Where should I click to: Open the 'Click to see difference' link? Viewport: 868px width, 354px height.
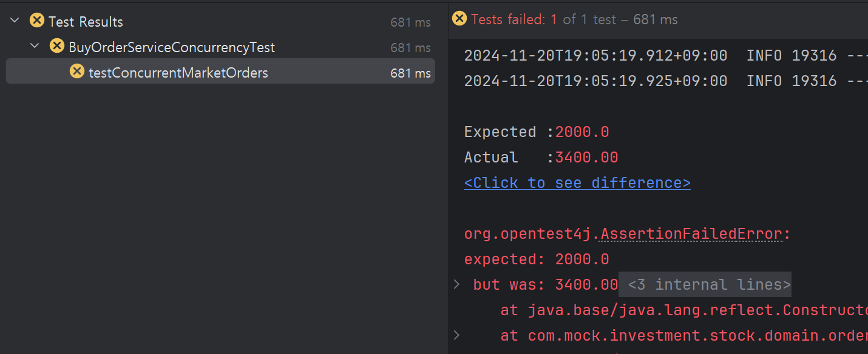click(x=577, y=183)
